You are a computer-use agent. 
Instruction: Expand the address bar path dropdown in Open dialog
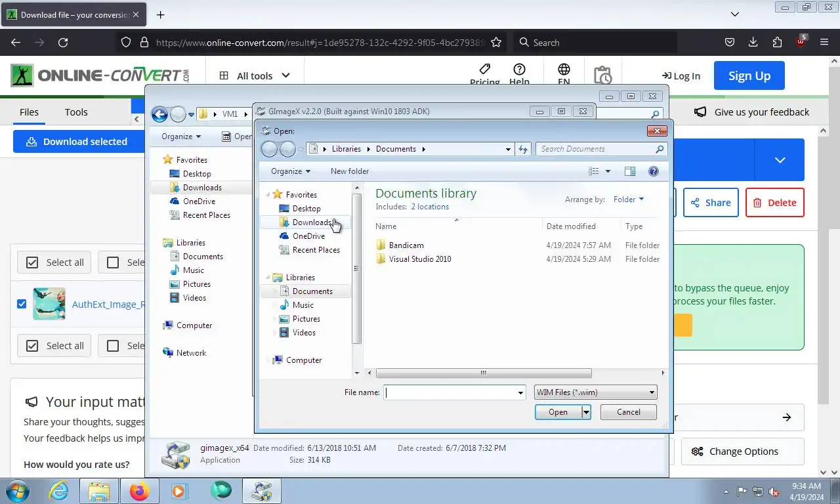click(x=508, y=149)
